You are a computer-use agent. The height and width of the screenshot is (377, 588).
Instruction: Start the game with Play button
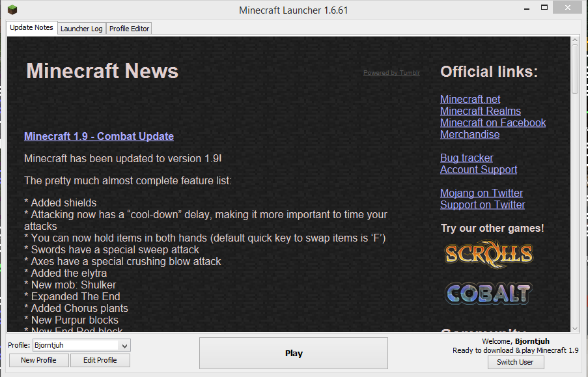(x=294, y=354)
